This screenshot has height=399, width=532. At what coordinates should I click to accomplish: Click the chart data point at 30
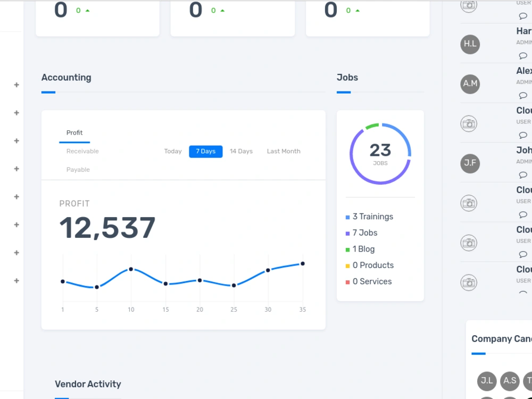pyautogui.click(x=268, y=270)
